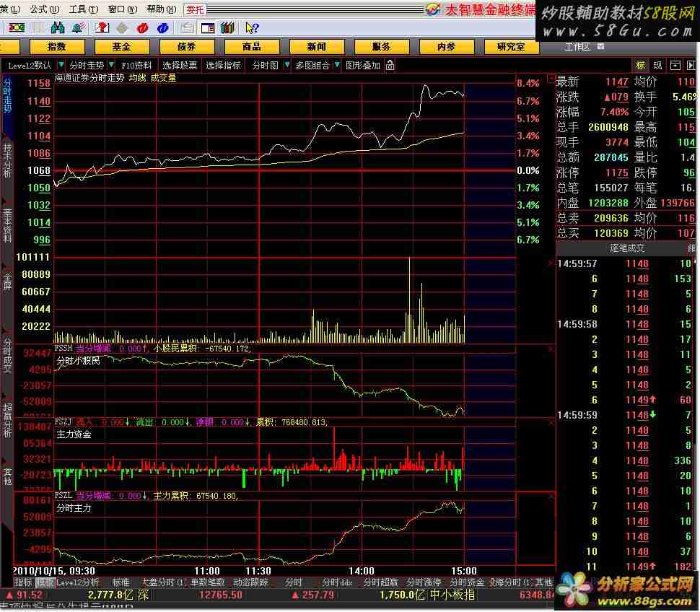Viewport: 700px width, 612px height.
Task: Click the alarm bell alert icon
Action: click(78, 28)
